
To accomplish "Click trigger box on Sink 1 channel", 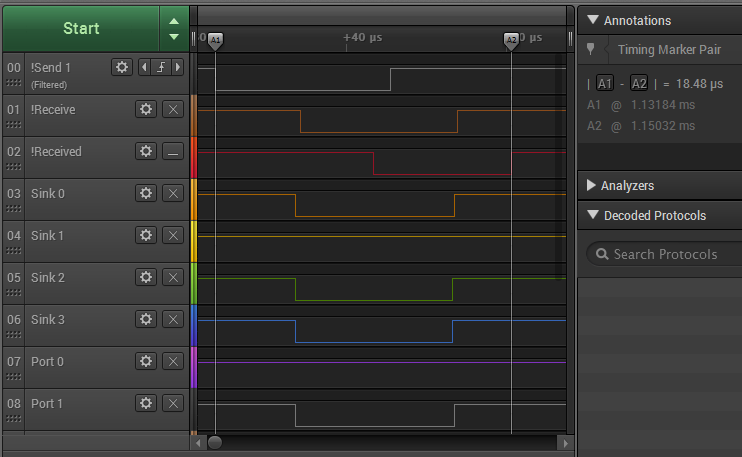I will (x=173, y=235).
